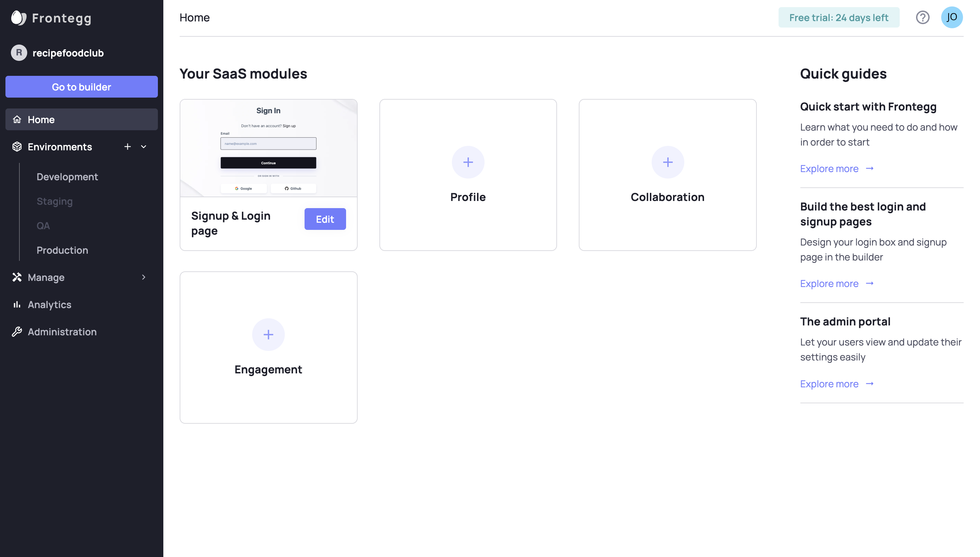Click the plus icon to add environment

[x=128, y=147]
